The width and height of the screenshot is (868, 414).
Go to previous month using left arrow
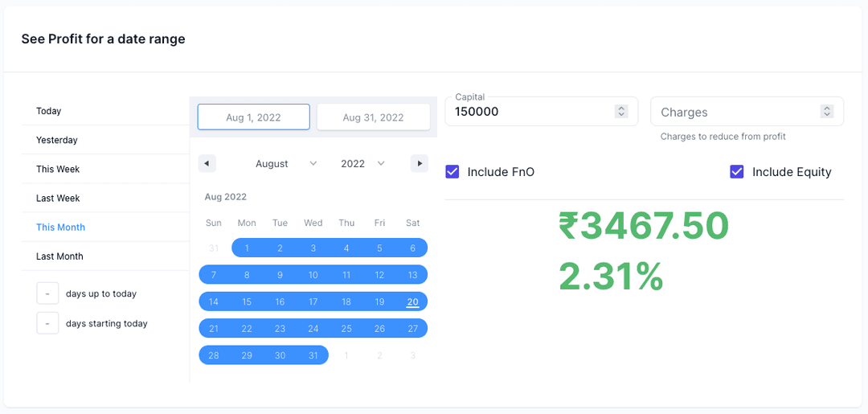pyautogui.click(x=207, y=163)
